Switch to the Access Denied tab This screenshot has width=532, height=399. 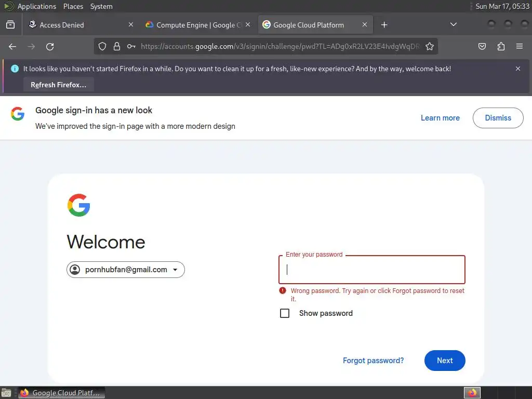point(82,25)
